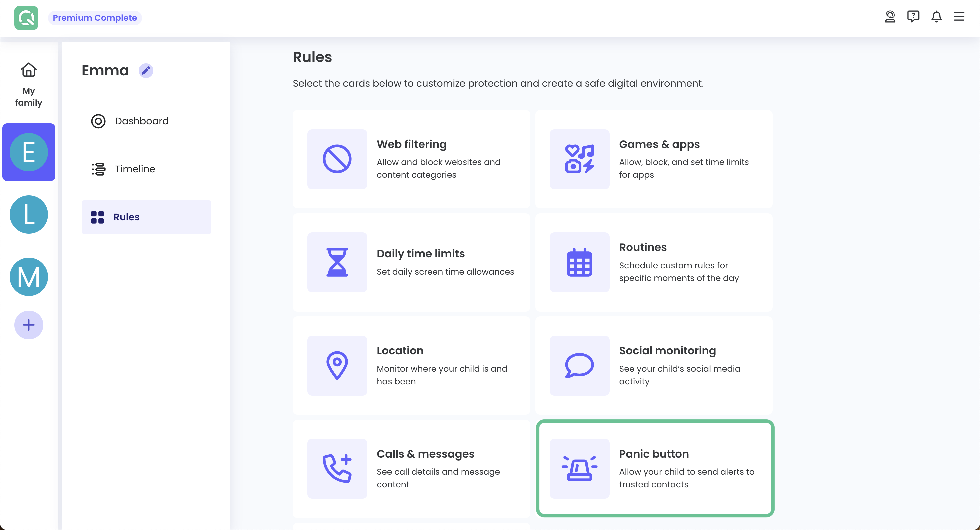The width and height of the screenshot is (980, 530).
Task: Click the notifications bell icon
Action: [x=936, y=17]
